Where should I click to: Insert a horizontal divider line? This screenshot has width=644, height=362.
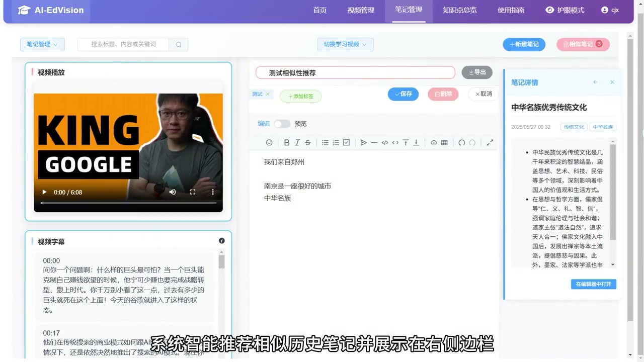click(x=374, y=143)
